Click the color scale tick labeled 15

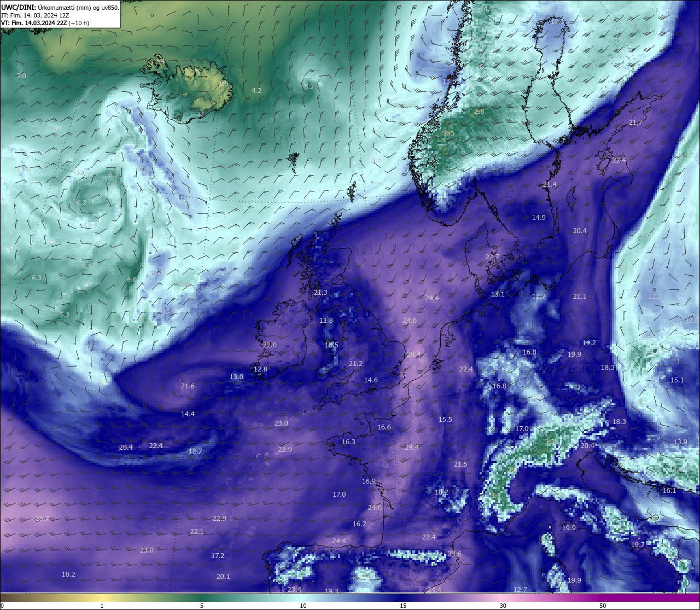pos(403,606)
